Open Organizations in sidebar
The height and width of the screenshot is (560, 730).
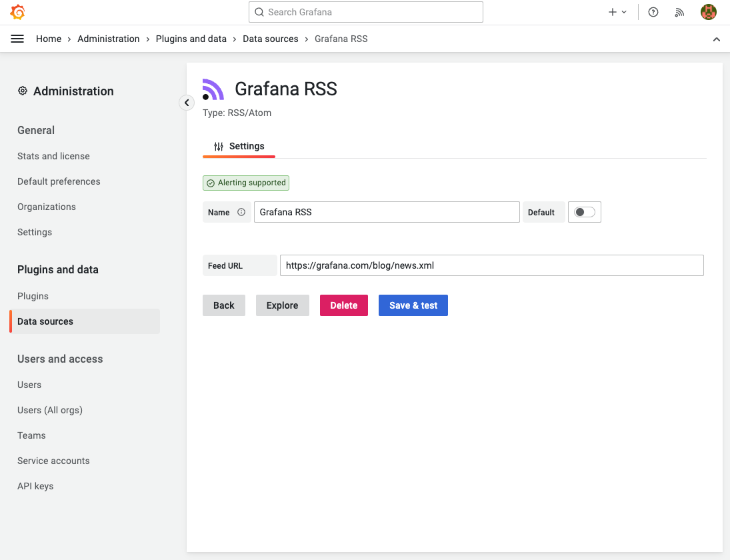coord(47,207)
